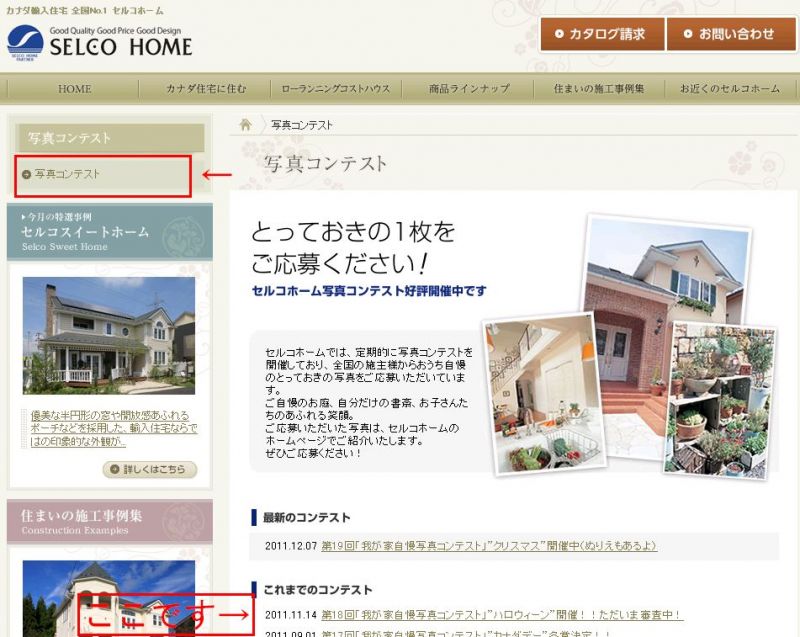
Task: Open the 第18回 ハロウィーン contest link
Action: [502, 615]
